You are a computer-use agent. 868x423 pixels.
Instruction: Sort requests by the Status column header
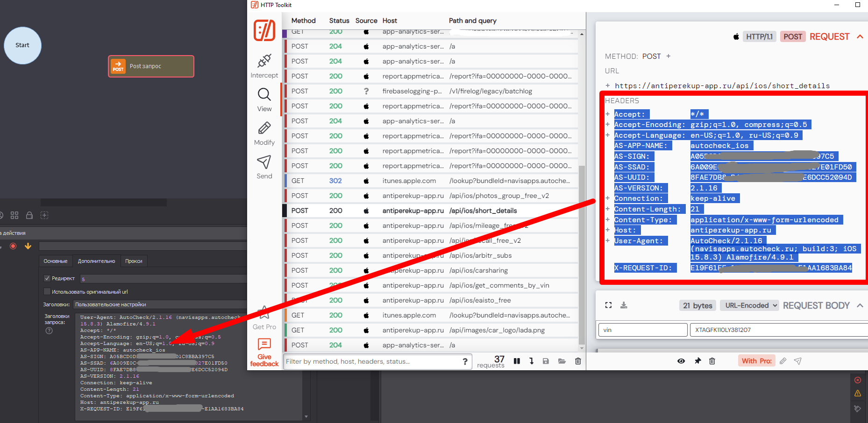click(x=339, y=21)
